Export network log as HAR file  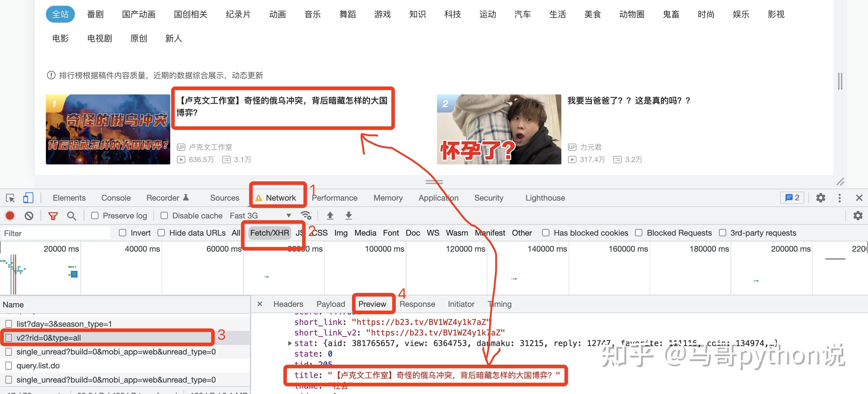348,215
